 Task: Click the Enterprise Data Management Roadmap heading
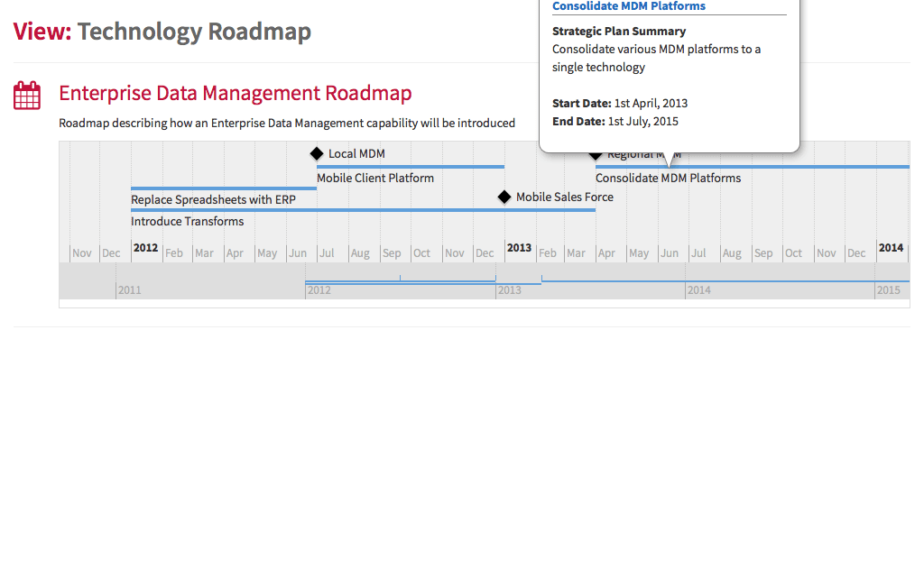coord(236,93)
